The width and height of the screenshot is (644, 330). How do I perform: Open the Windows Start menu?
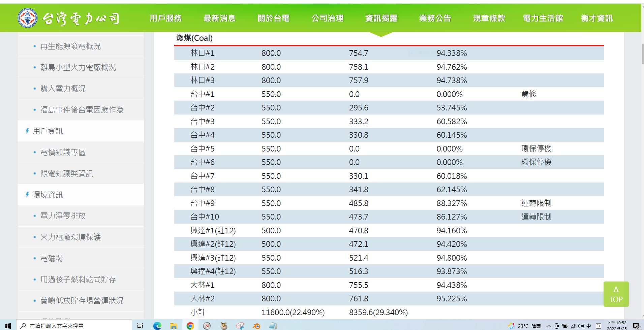8,326
